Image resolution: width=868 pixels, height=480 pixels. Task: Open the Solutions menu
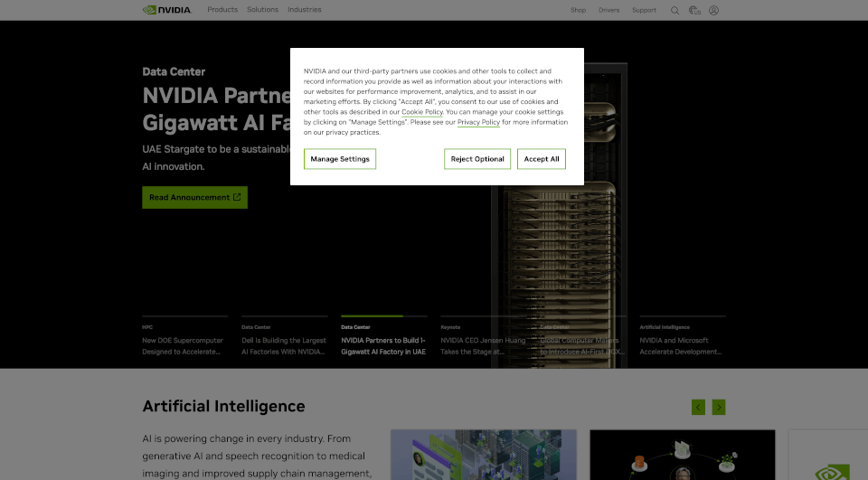pyautogui.click(x=262, y=9)
